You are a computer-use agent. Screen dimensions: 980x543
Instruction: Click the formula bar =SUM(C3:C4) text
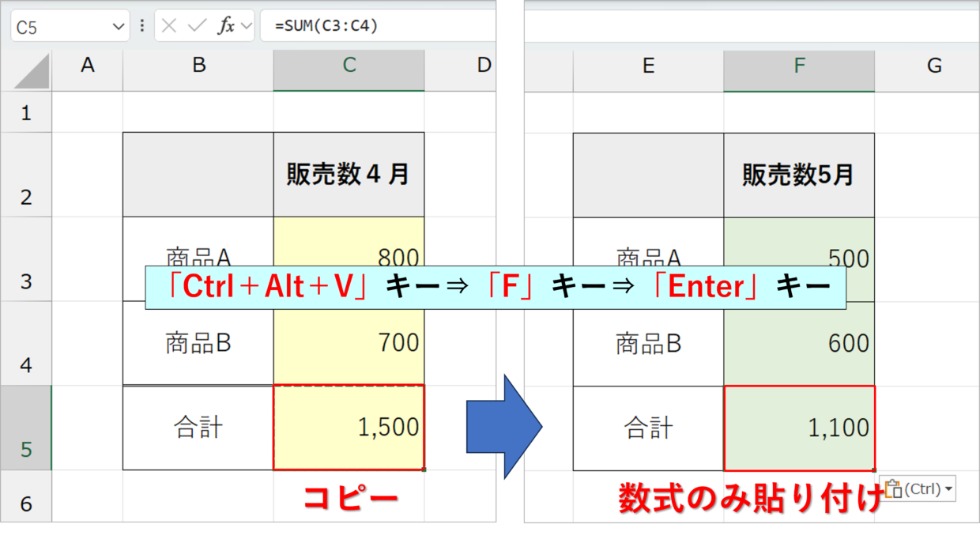tap(327, 26)
